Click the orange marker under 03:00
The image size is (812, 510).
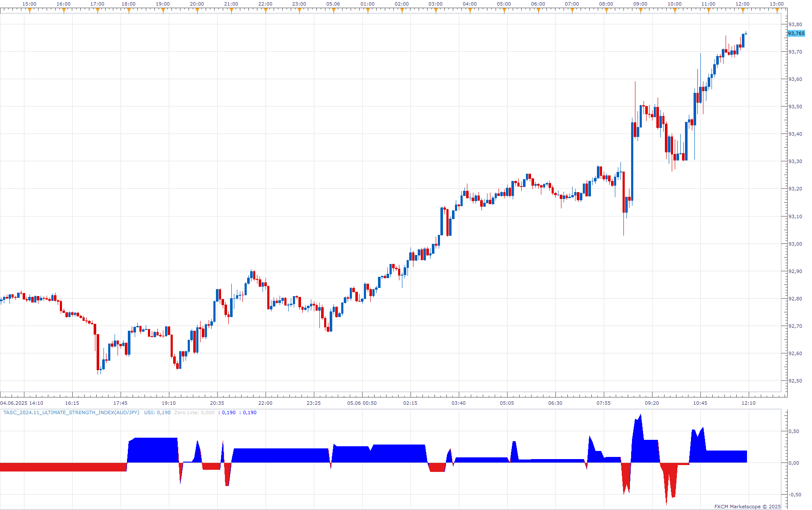436,11
